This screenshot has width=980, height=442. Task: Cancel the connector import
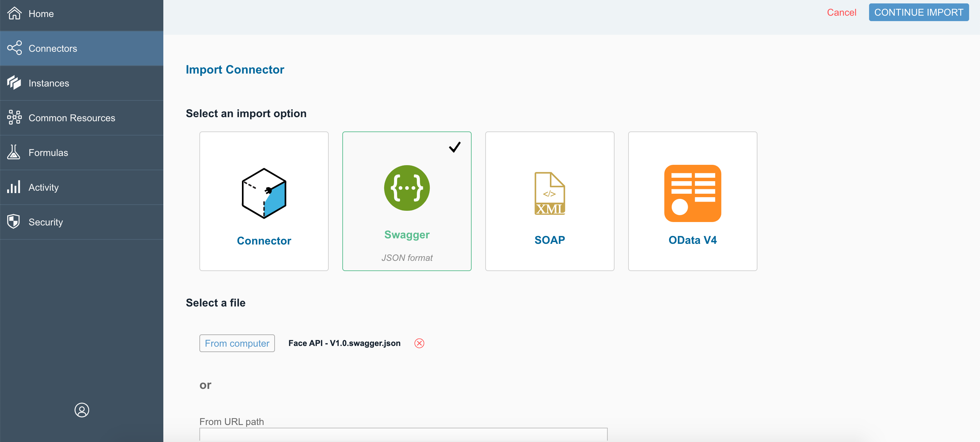(x=841, y=13)
